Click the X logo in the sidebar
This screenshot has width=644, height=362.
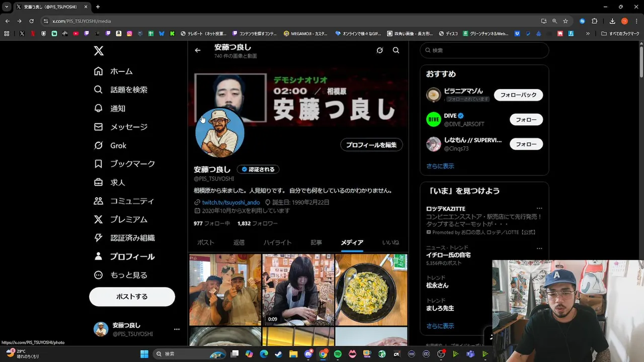click(99, 51)
